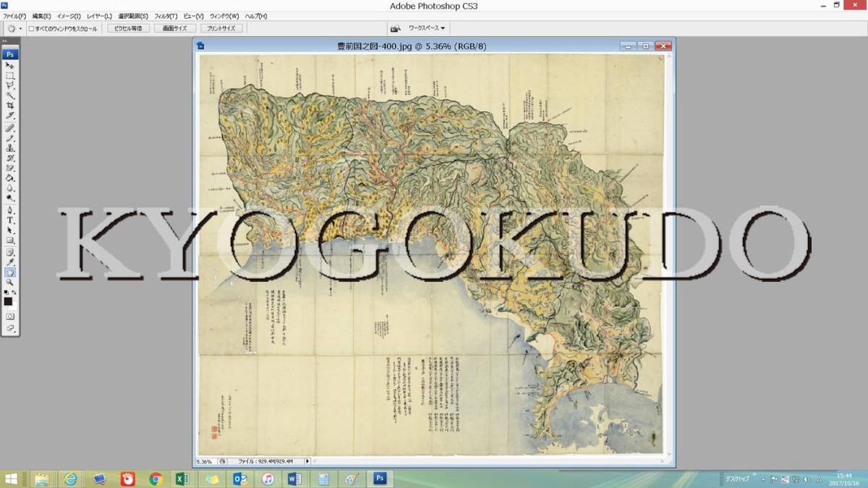Change screen mode at toolbox bottom
The height and width of the screenshot is (488, 868).
pyautogui.click(x=10, y=328)
